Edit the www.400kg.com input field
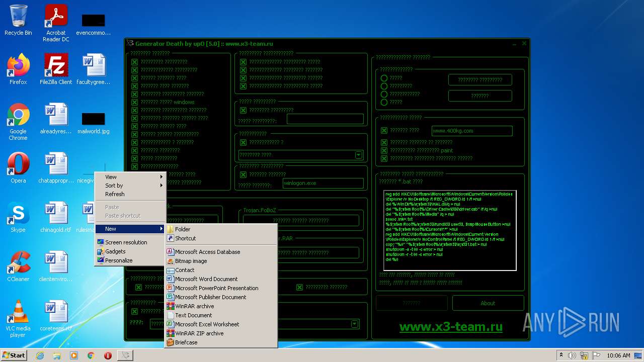This screenshot has width=644, height=362. click(472, 131)
